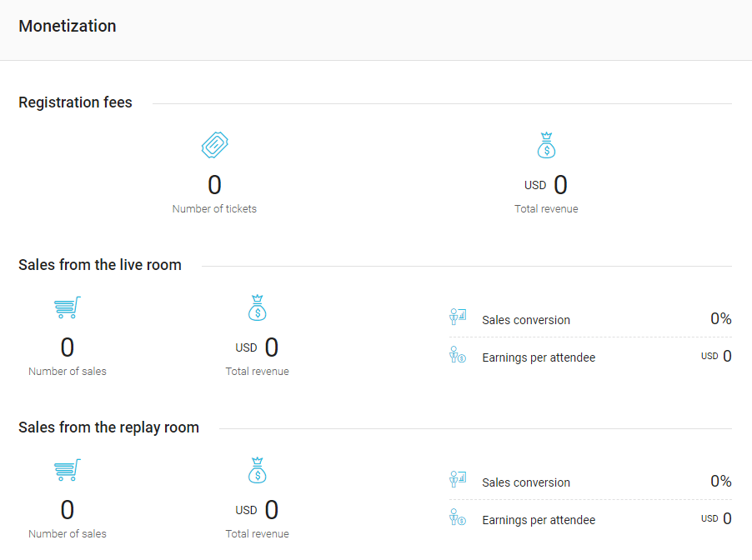Click the Number of tickets label

[x=214, y=208]
